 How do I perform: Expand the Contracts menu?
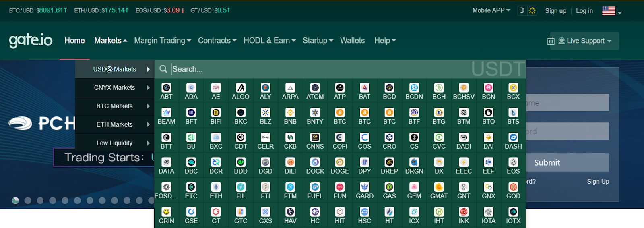click(217, 41)
